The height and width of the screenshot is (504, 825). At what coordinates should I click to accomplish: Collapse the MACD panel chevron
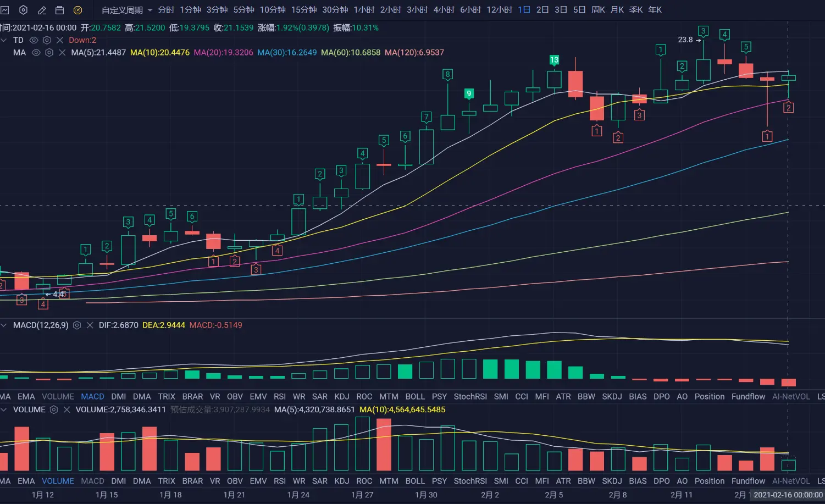(x=4, y=325)
